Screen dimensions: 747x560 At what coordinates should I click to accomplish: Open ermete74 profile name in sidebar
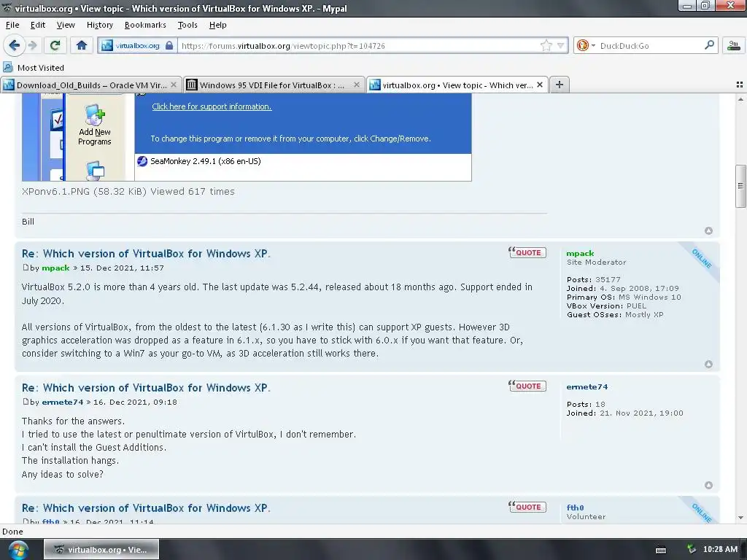587,386
